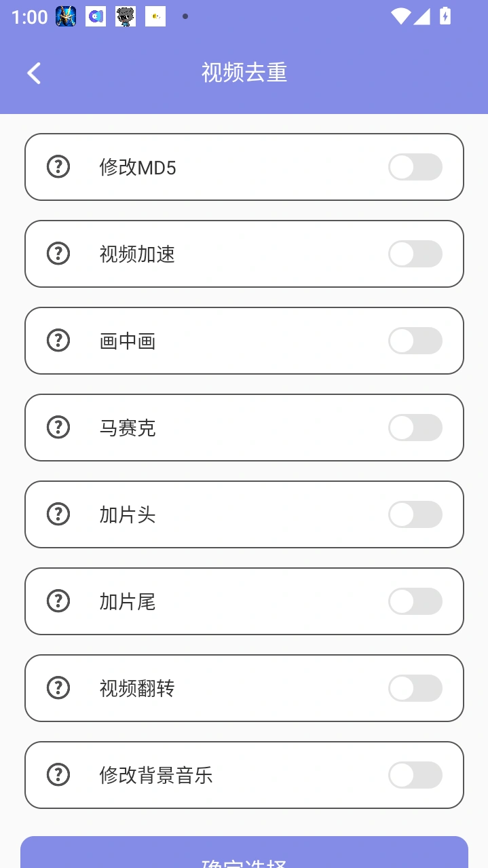Image resolution: width=488 pixels, height=868 pixels.
Task: Tap the battery icon in status bar
Action: (445, 16)
